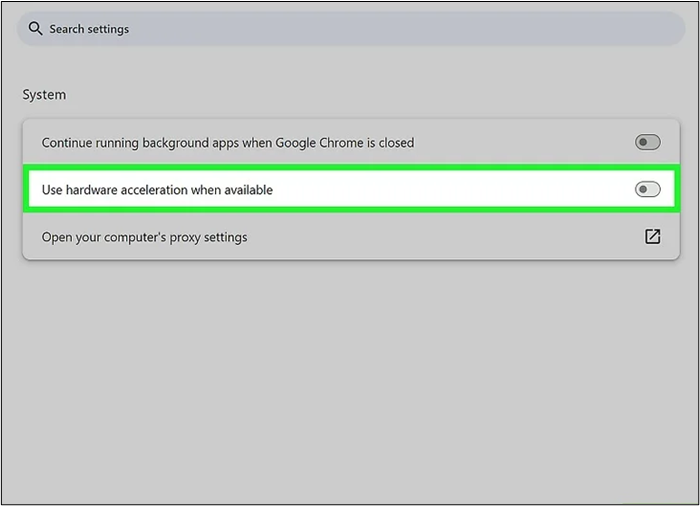The height and width of the screenshot is (506, 700).
Task: Enable background apps when Chrome is closed
Action: (x=647, y=143)
